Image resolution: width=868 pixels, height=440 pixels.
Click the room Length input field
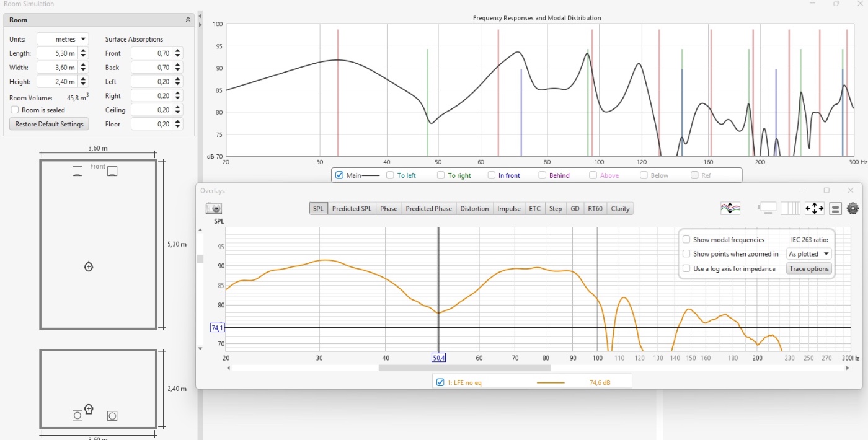(57, 53)
